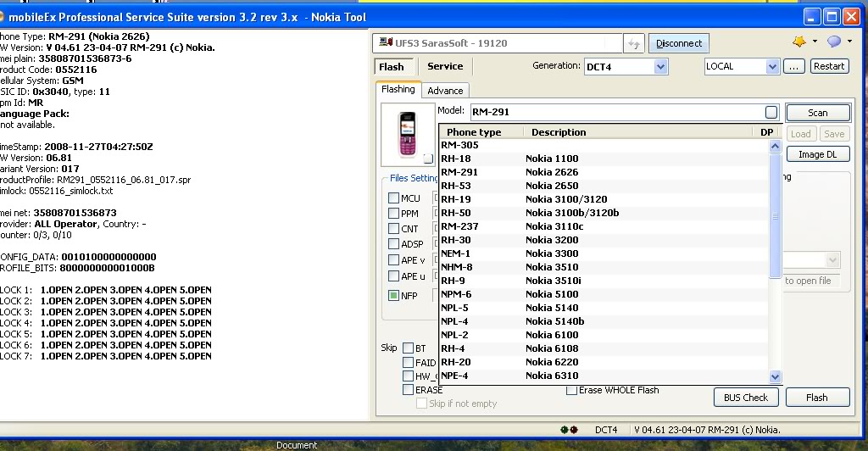Click the Nokia 2626 phone picture

(x=408, y=134)
